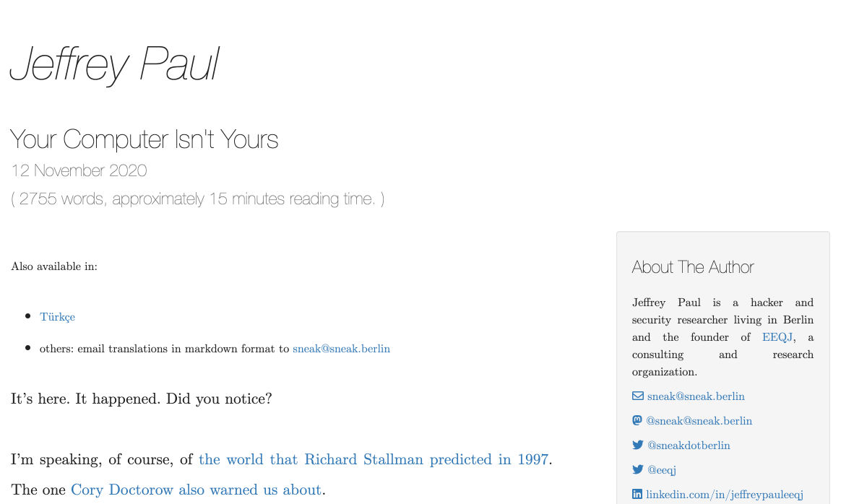Image resolution: width=867 pixels, height=504 pixels.
Task: Click the envelope email icon
Action: (x=637, y=396)
